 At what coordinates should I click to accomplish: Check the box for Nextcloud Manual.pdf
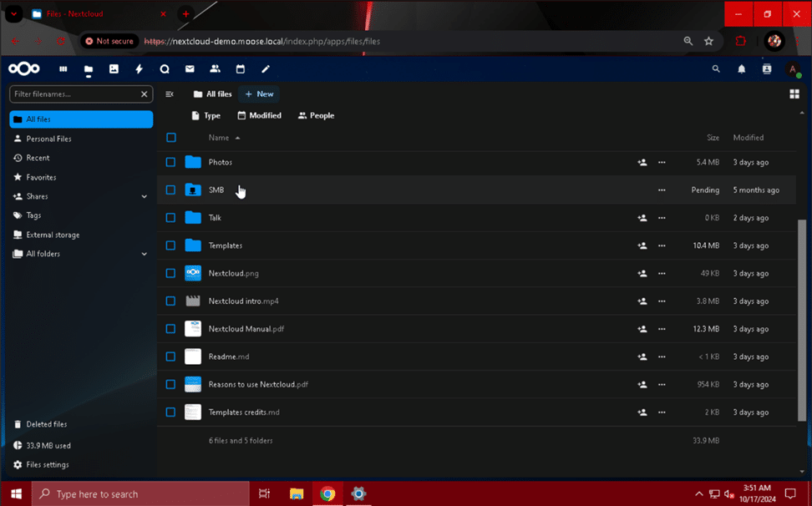pos(170,329)
